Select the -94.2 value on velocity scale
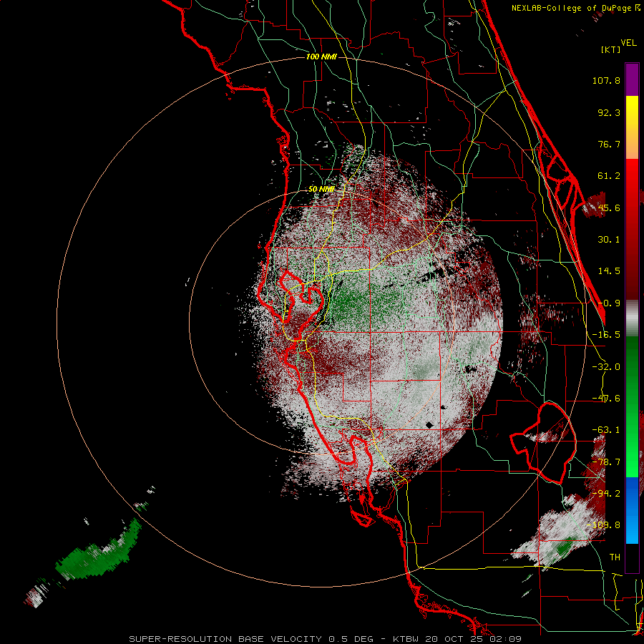This screenshot has height=644, width=644. click(x=606, y=493)
